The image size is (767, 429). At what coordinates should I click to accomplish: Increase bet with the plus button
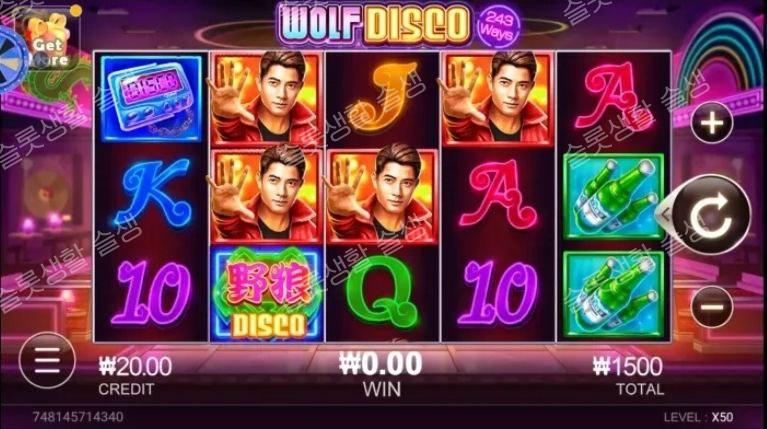click(x=712, y=122)
